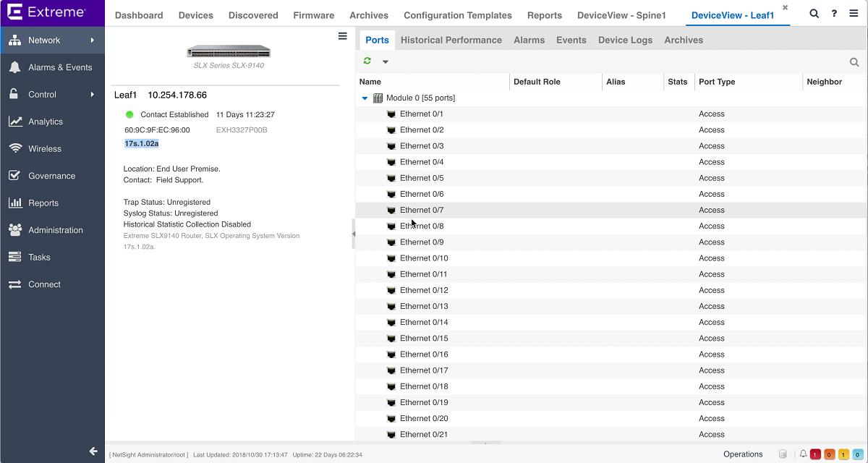This screenshot has width=868, height=463.
Task: Click the yellow alarm count badge
Action: coord(843,454)
